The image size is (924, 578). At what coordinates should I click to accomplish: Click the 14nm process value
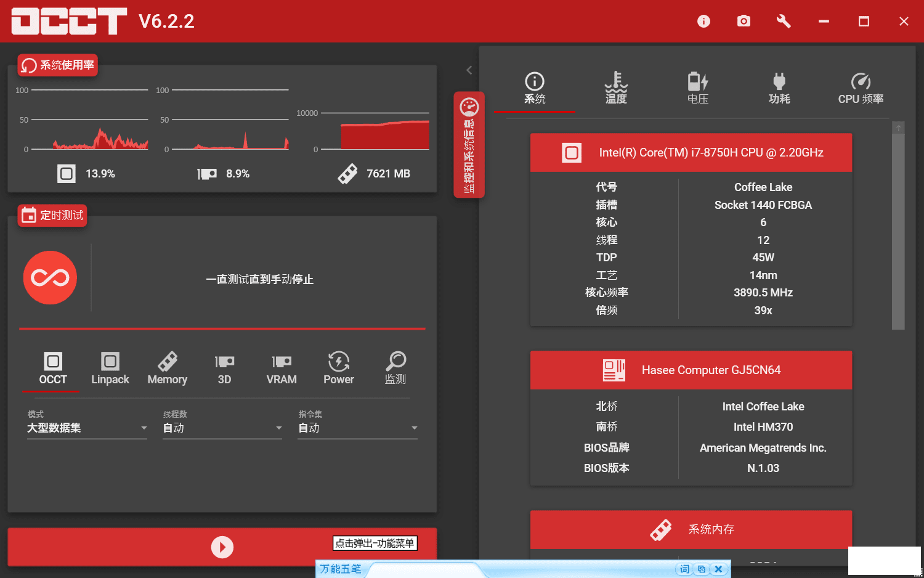[x=763, y=275]
